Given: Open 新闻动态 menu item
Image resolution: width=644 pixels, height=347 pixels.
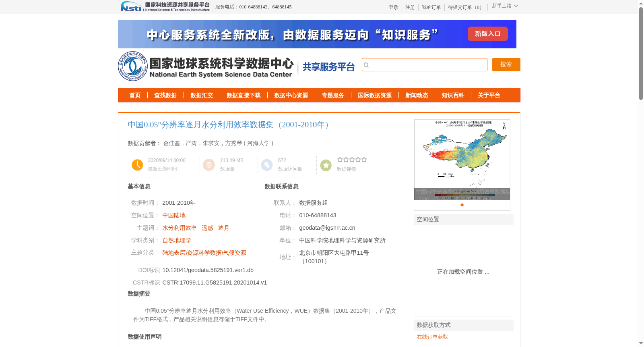Looking at the screenshot, I should click(417, 96).
